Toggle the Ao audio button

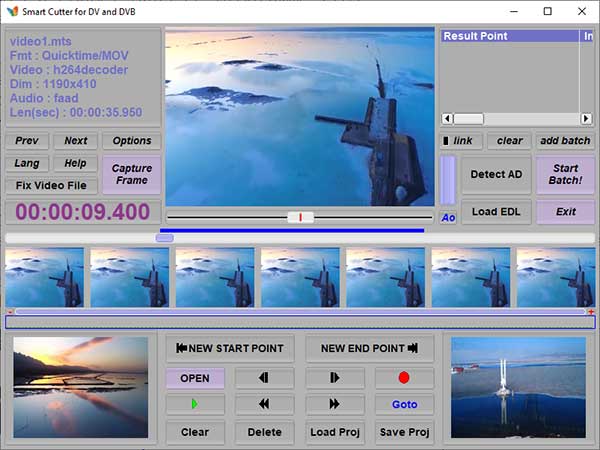[448, 217]
